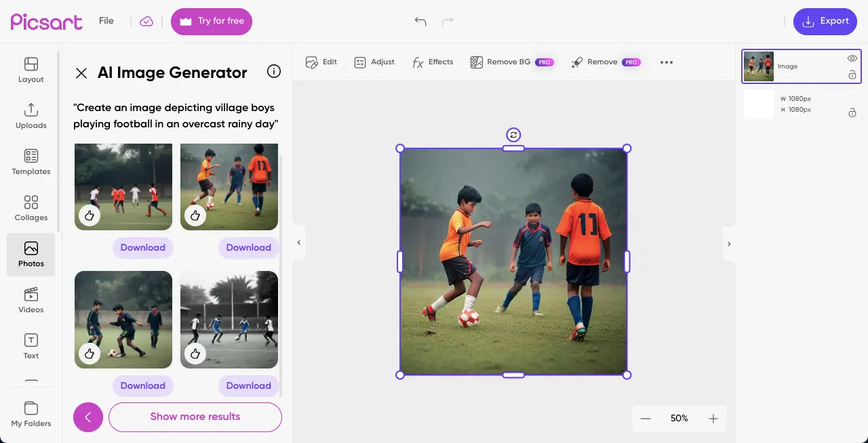Viewport: 868px width, 443px height.
Task: Select the Remove BG tool
Action: (512, 62)
